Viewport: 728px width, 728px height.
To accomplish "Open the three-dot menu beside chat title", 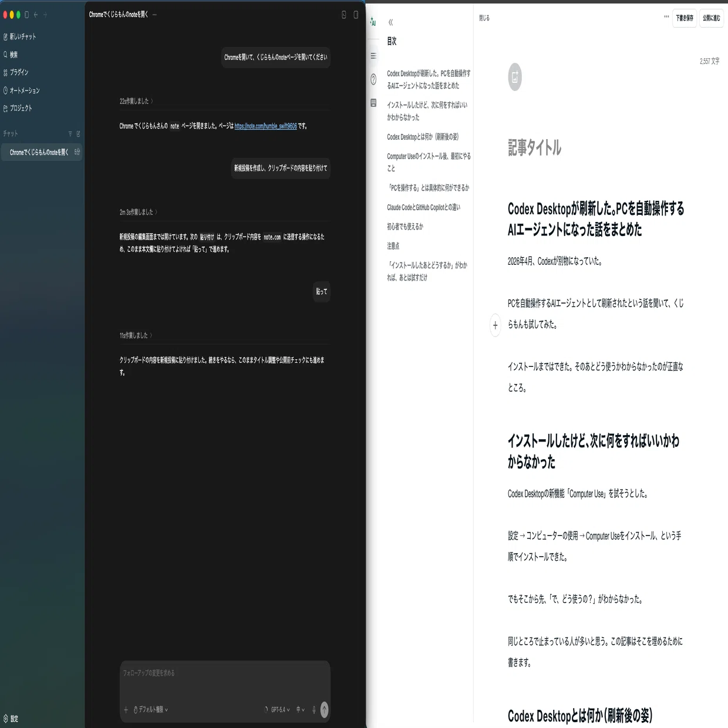I will [154, 15].
